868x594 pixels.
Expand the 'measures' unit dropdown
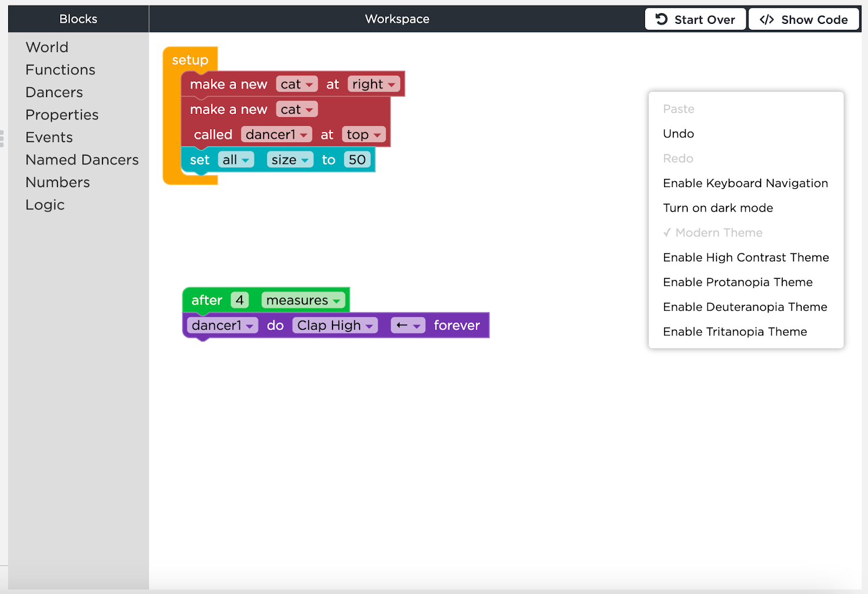pos(303,300)
